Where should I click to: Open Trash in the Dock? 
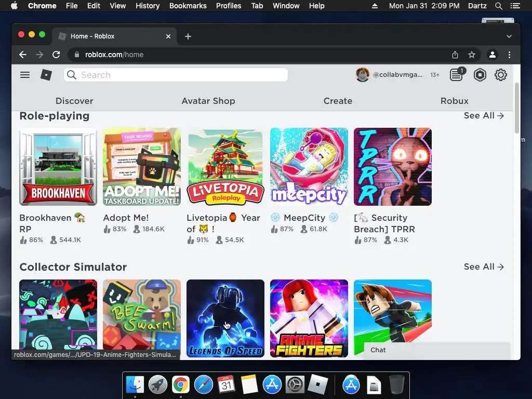coord(396,385)
